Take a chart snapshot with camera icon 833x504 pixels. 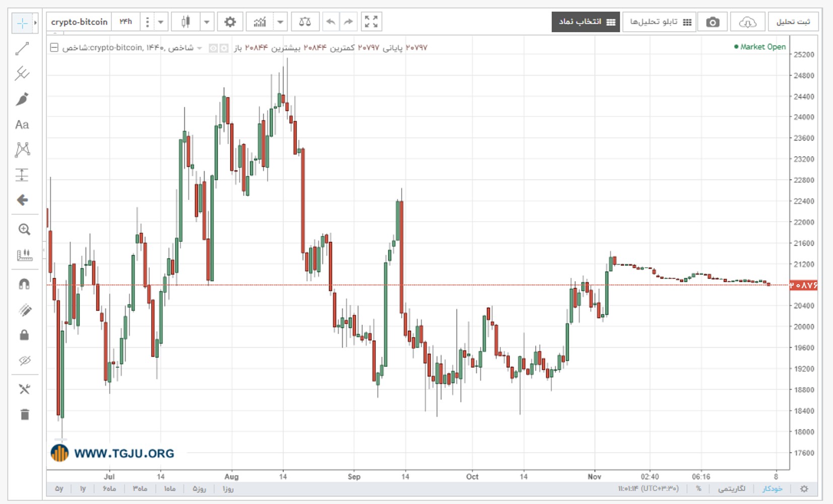click(x=712, y=22)
